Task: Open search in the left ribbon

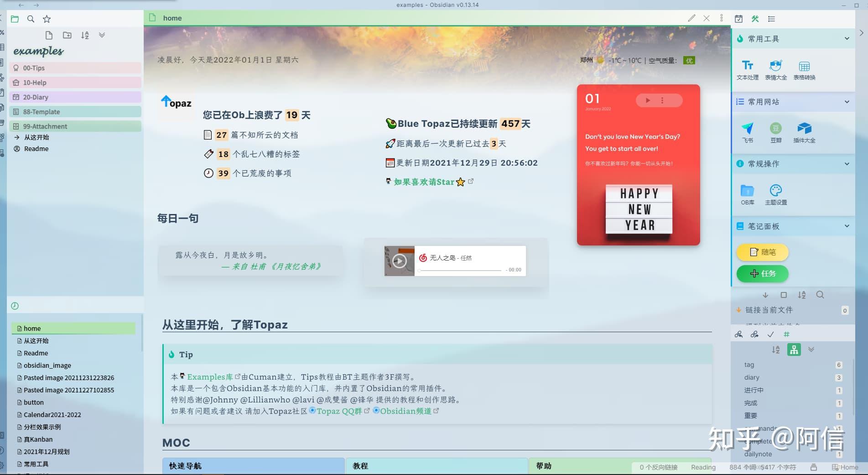Action: (x=30, y=19)
